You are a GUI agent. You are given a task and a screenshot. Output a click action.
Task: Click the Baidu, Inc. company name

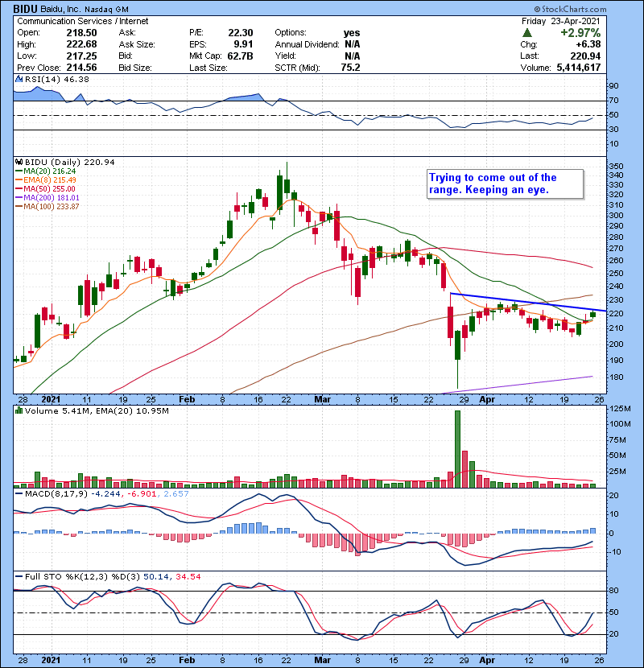pyautogui.click(x=60, y=10)
